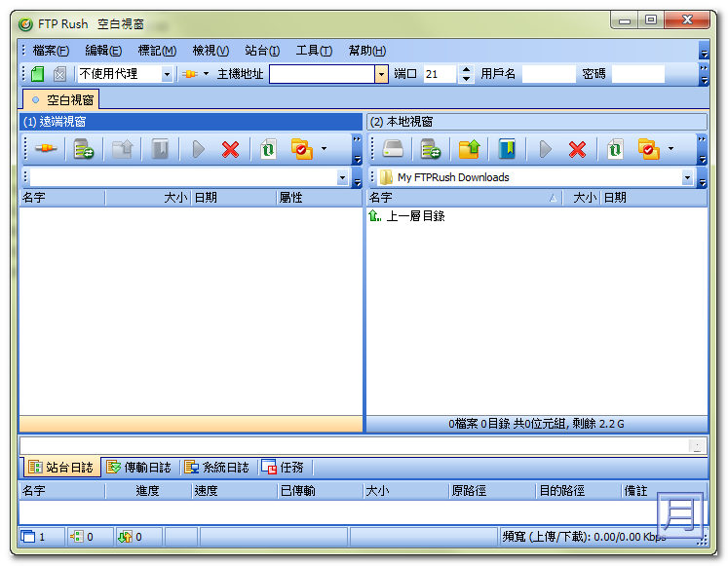This screenshot has height=566, width=728.
Task: Click the local pane drive icon
Action: point(393,149)
